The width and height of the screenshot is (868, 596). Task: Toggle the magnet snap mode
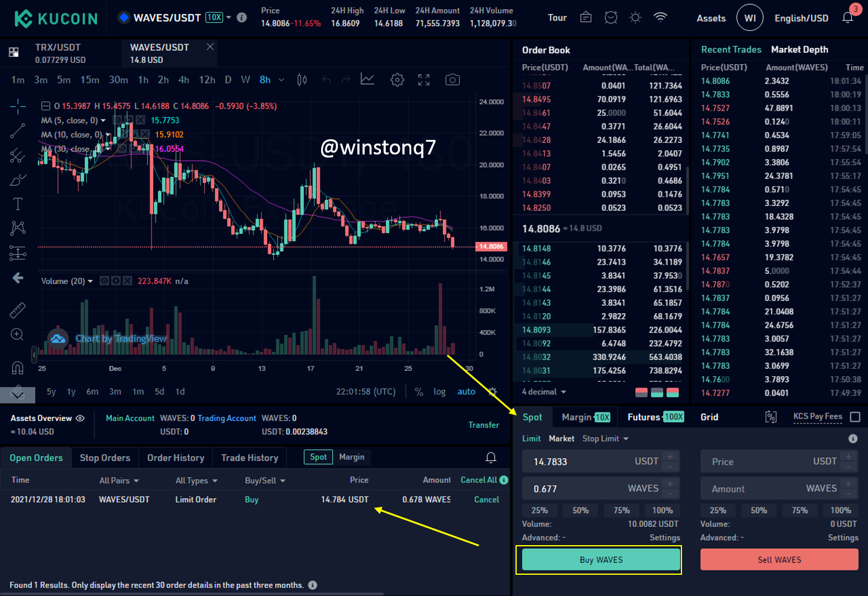click(18, 368)
